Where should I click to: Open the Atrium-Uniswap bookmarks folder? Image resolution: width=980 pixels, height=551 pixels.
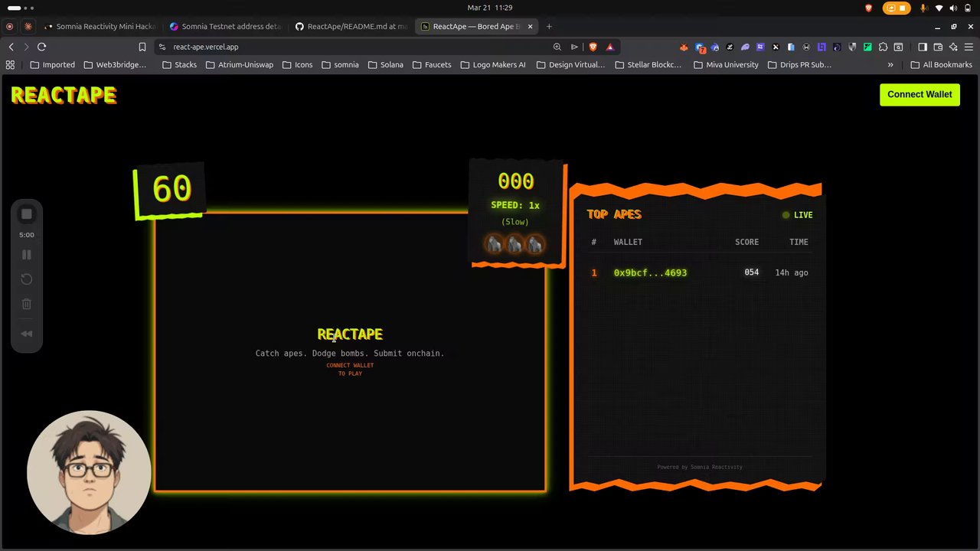[240, 65]
